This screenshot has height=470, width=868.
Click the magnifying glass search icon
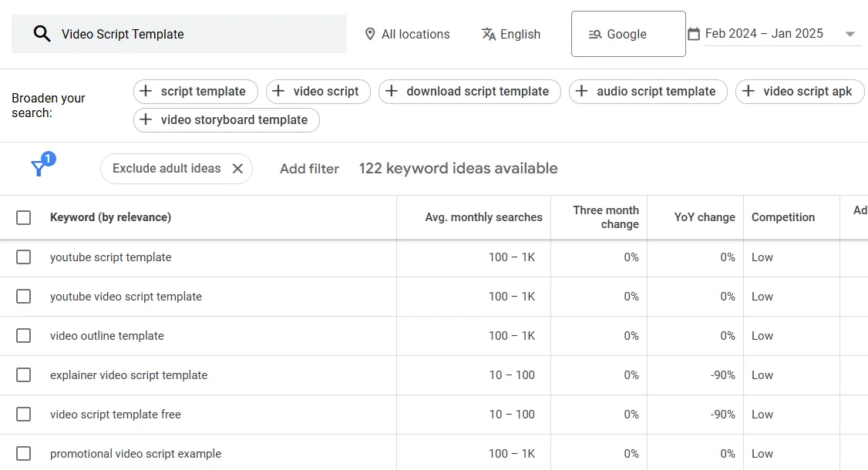click(x=42, y=34)
